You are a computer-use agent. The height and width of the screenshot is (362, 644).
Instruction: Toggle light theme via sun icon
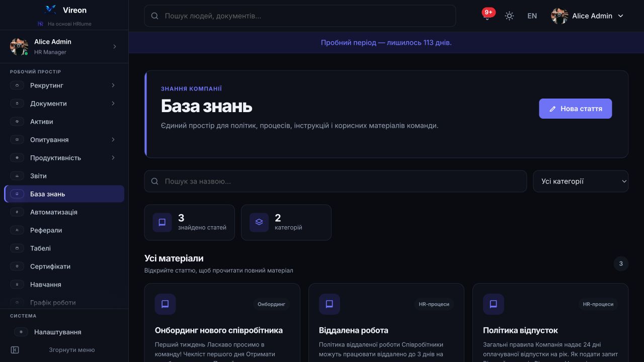click(509, 16)
